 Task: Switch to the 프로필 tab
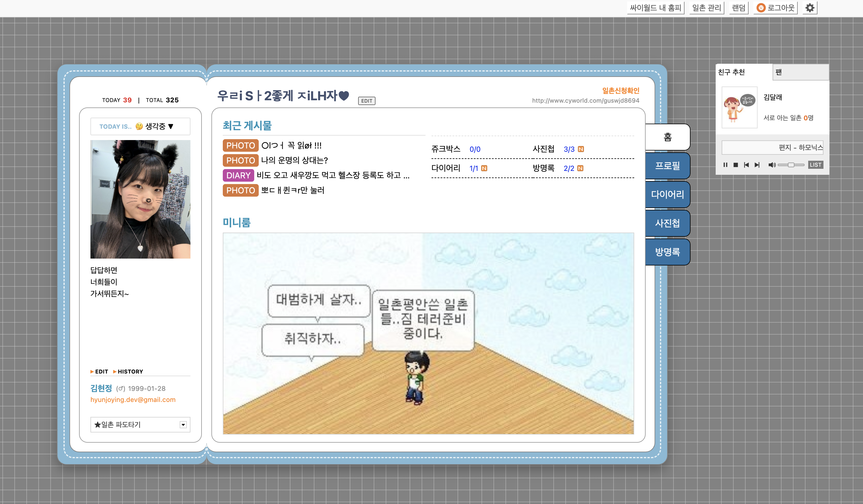[667, 166]
